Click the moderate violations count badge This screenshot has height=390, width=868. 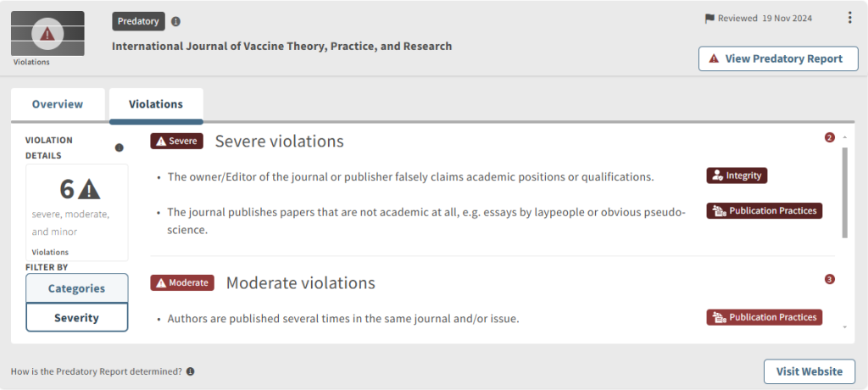click(x=830, y=279)
